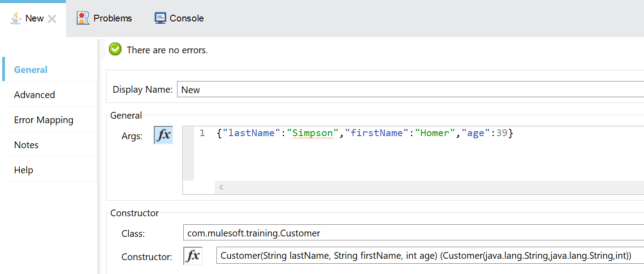
Task: Select the General section in sidebar
Action: 31,70
